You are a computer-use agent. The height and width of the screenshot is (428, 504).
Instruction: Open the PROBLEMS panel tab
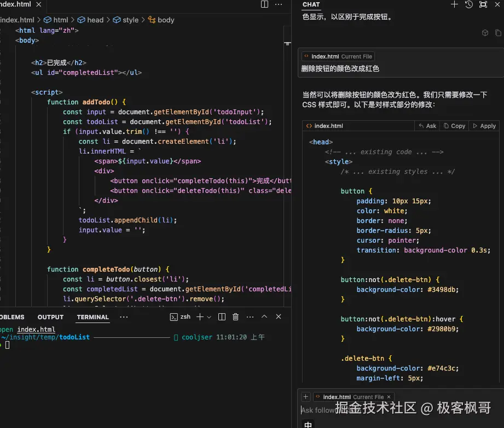tap(12, 317)
